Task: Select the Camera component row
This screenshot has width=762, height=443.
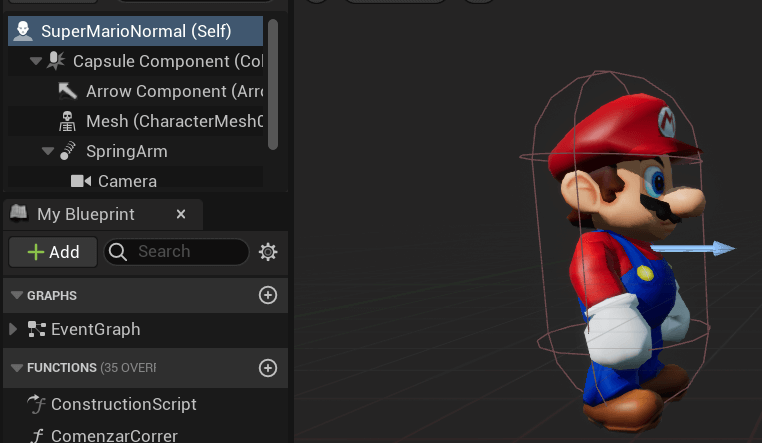Action: [x=136, y=179]
